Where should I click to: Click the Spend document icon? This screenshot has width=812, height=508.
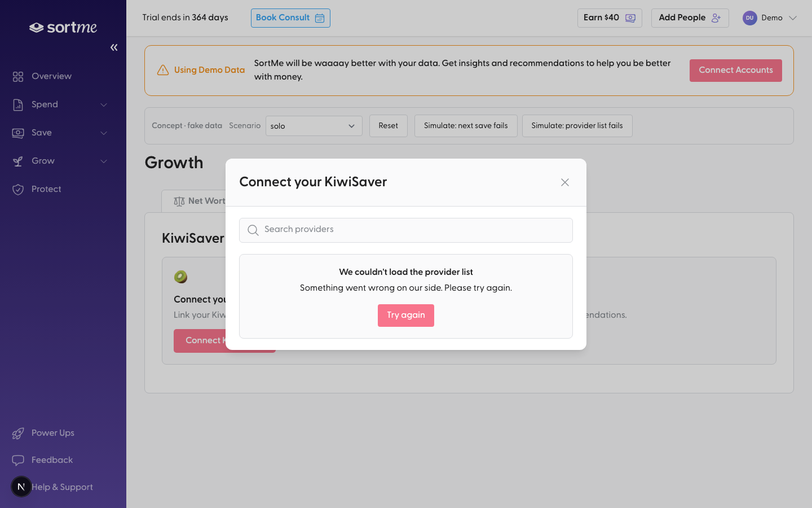18,104
